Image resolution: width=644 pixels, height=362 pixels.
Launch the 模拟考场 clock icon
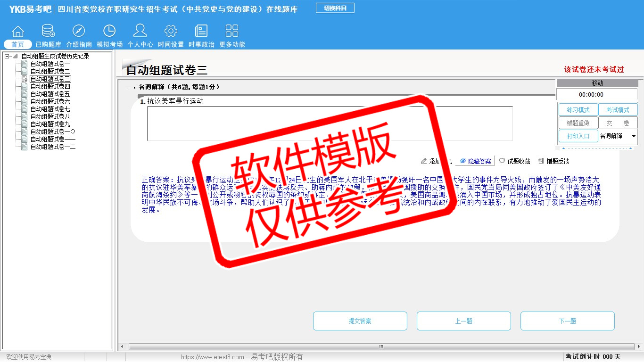109,31
